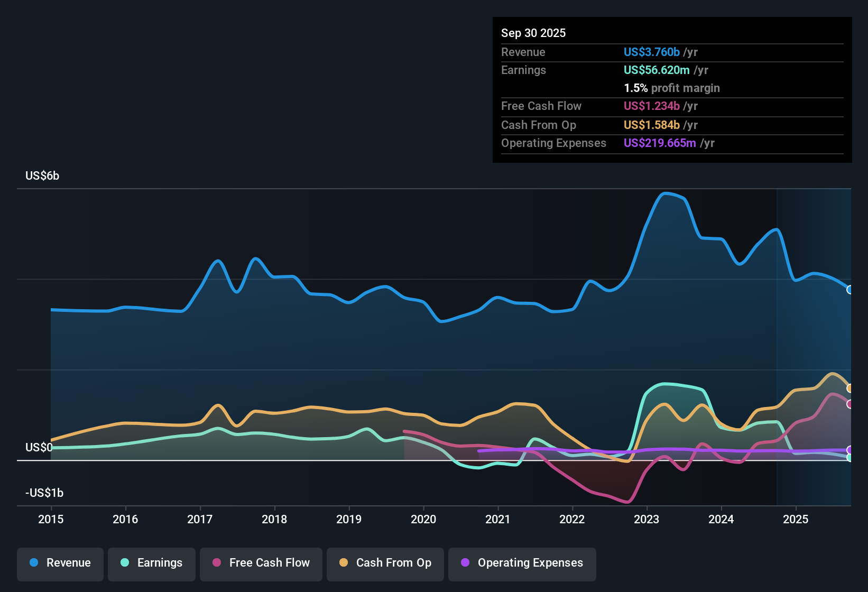Select the Earnings endpoint marker on the chart
Viewport: 868px width, 592px height.
850,458
